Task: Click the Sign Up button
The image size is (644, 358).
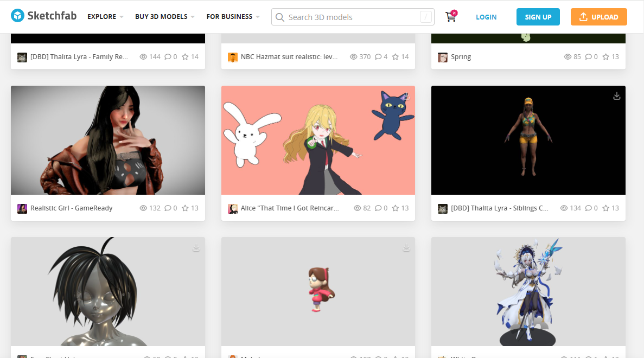Action: [538, 17]
